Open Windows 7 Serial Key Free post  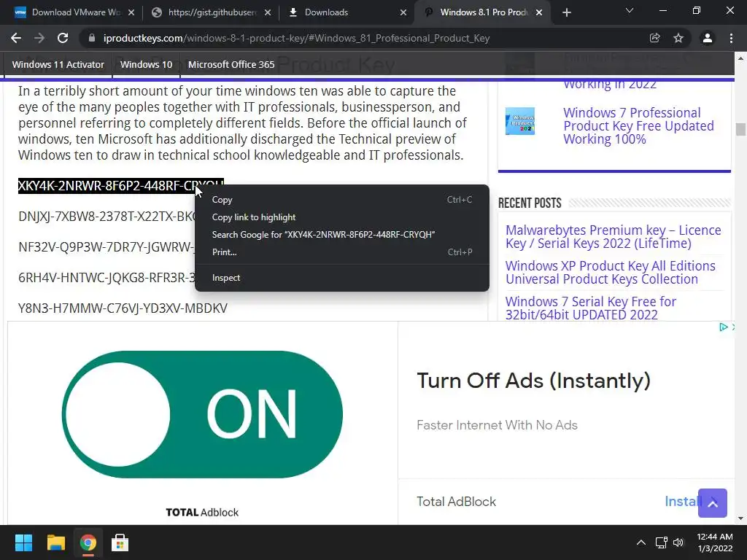click(591, 308)
